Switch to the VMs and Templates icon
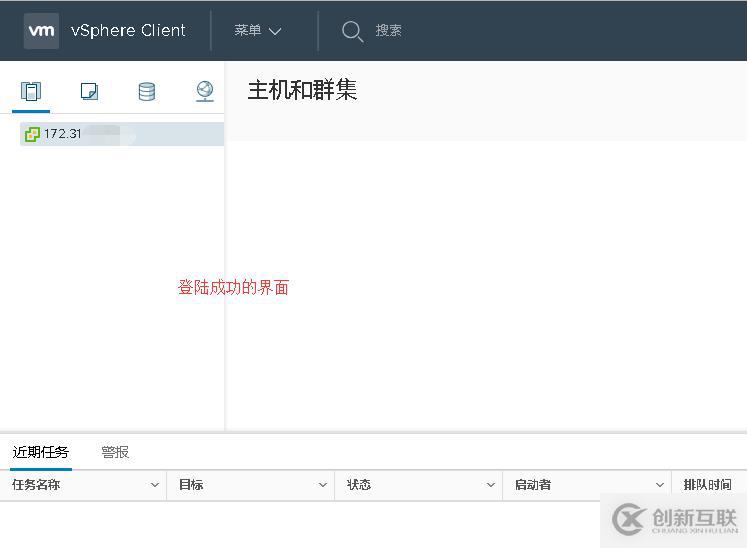747x548 pixels. (89, 91)
